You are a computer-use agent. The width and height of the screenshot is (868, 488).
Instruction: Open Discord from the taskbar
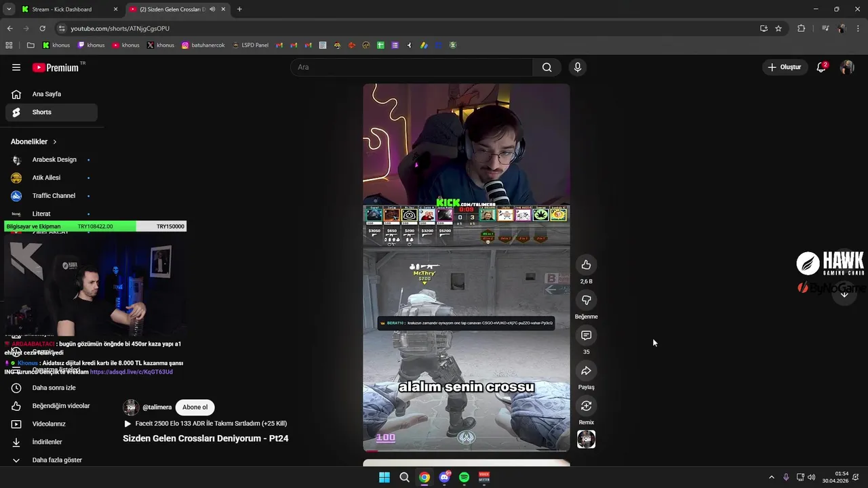coord(444,477)
